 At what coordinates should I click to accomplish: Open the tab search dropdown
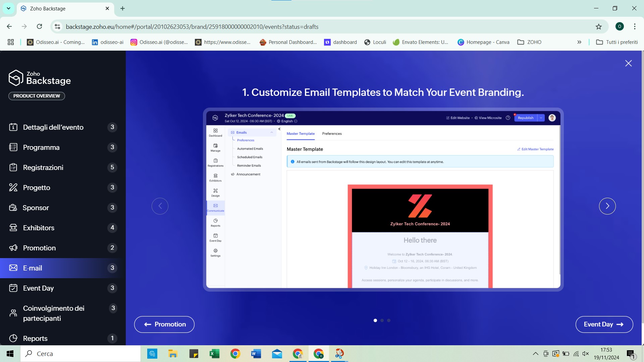coord(8,8)
